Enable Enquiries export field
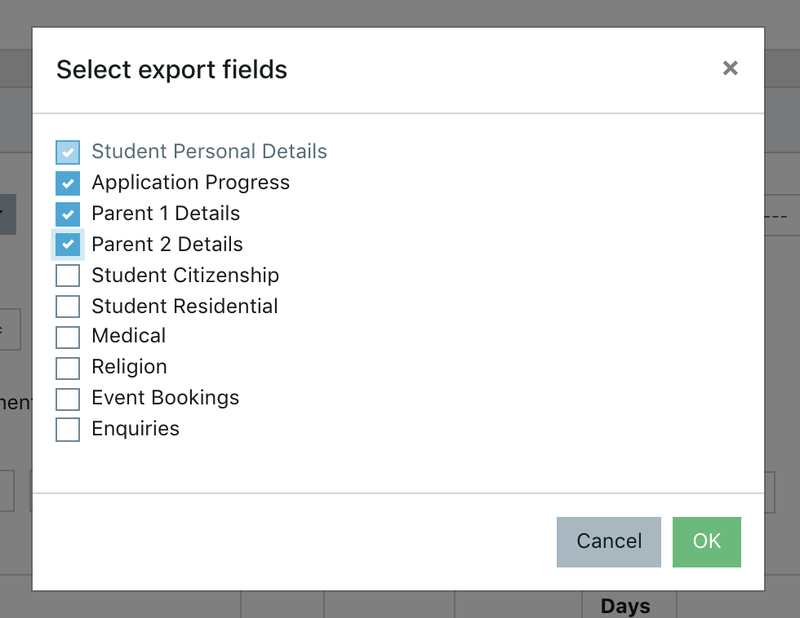Viewport: 800px width, 618px height. [67, 429]
